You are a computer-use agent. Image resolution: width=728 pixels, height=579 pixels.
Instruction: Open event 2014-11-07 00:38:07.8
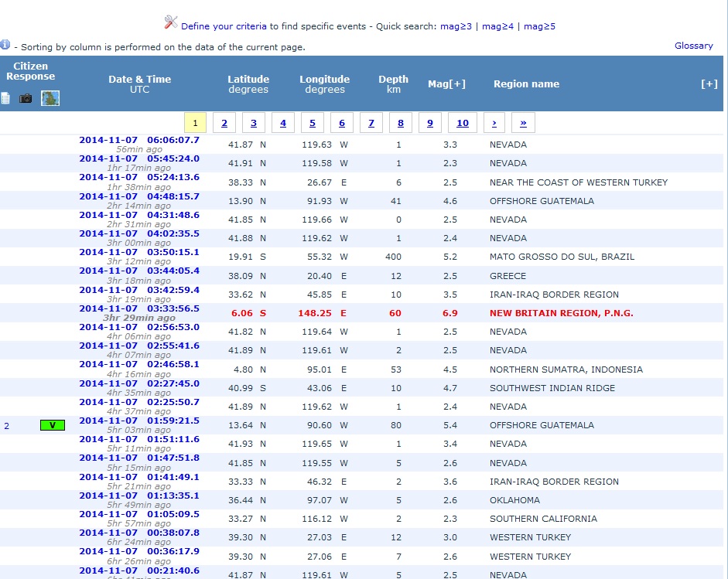click(x=139, y=533)
